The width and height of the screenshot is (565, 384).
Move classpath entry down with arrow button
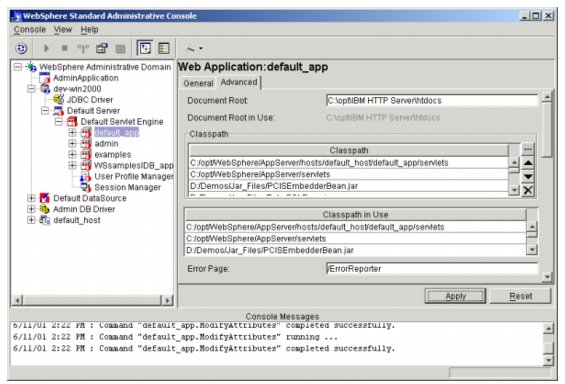[528, 177]
